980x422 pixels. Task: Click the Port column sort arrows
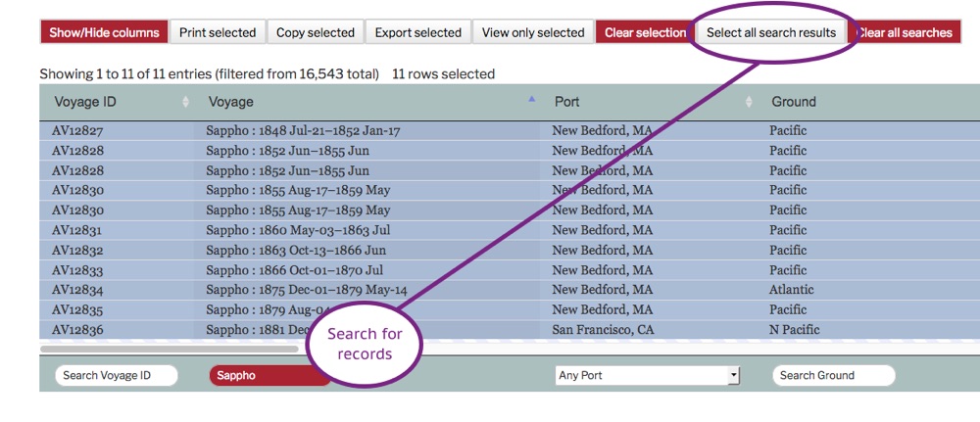point(749,102)
